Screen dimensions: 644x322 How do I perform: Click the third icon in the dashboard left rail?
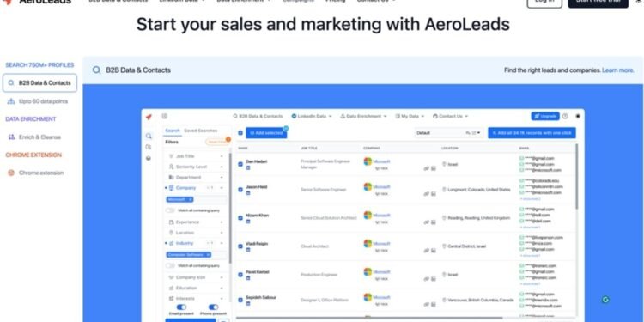click(149, 158)
